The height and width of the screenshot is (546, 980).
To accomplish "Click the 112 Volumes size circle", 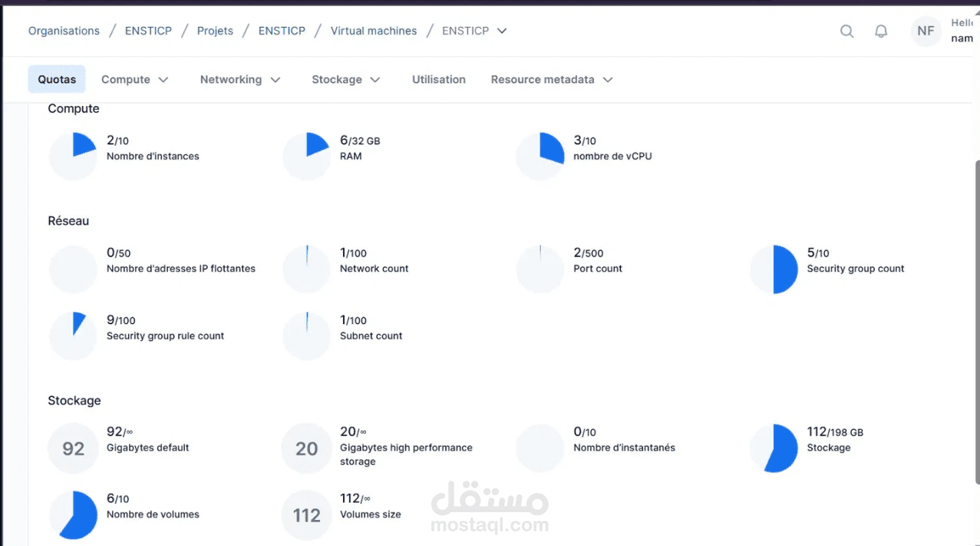I will point(307,515).
